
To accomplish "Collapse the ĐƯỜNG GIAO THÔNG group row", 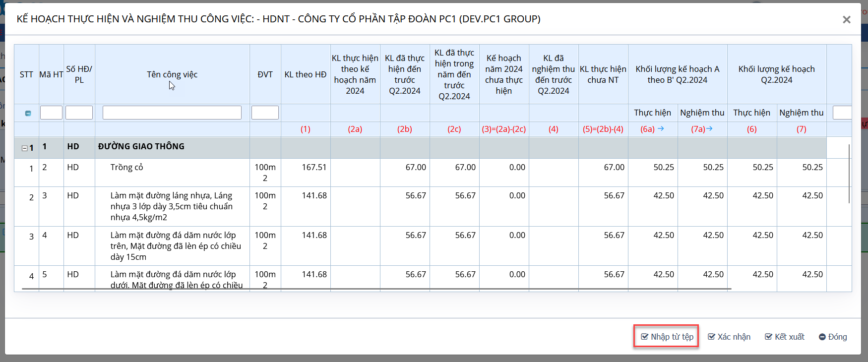I will [24, 148].
